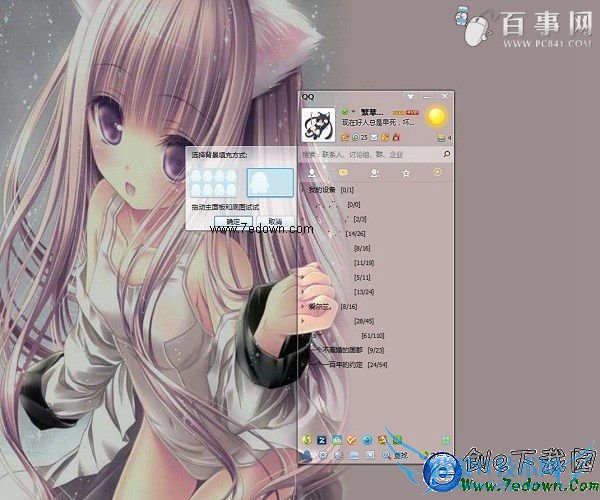Viewport: 600px width, 500px height.
Task: Toggle the sound speaker icon
Action: (339, 455)
